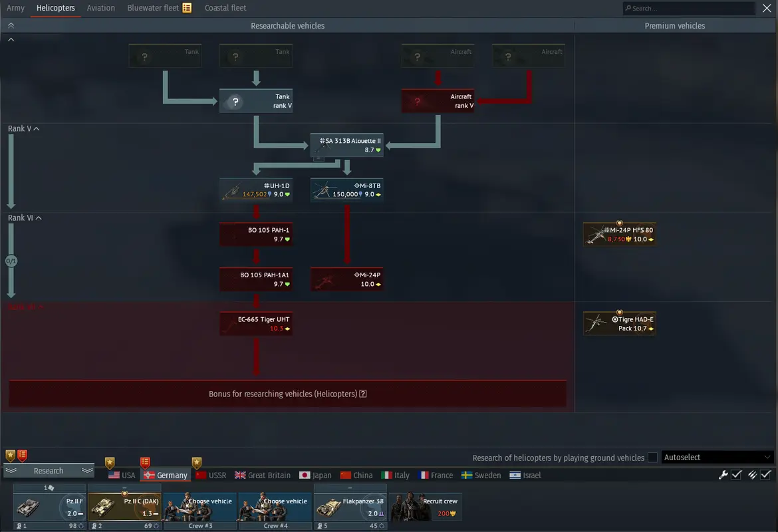Screen dimensions: 778x532
Task: Select the BO 105 PAH-1 vehicle
Action: point(256,234)
